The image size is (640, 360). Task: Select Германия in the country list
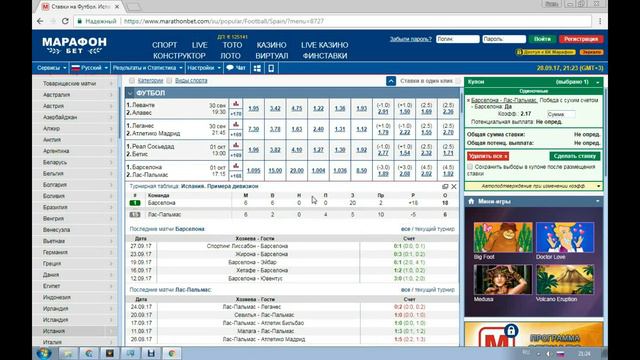tap(76, 252)
